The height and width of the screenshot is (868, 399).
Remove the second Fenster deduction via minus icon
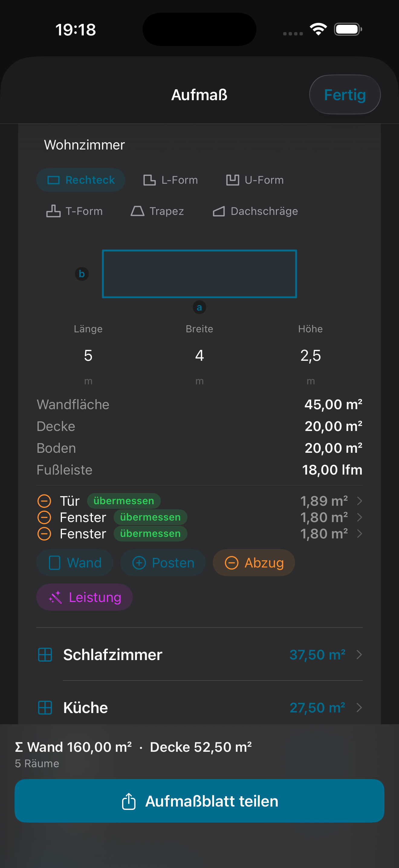pos(44,534)
